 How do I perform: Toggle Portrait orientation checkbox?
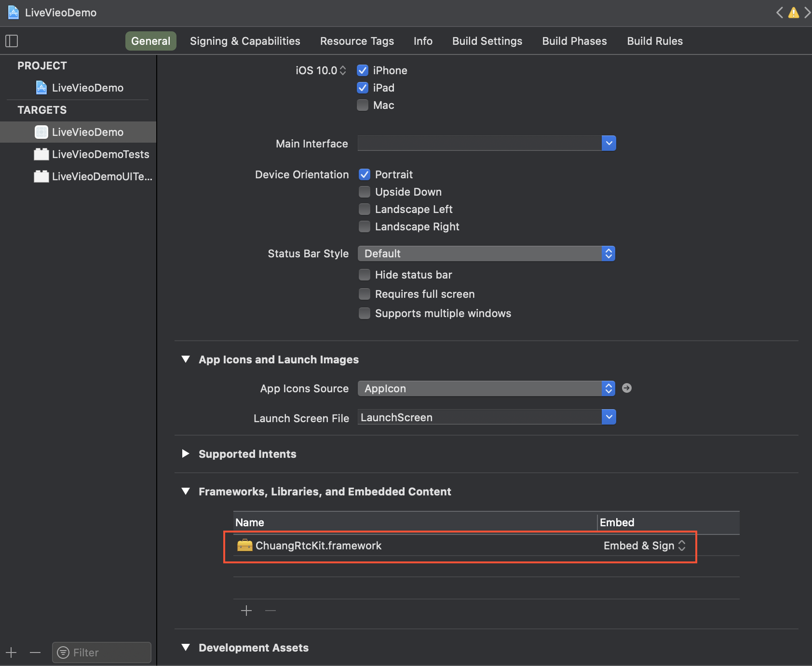pyautogui.click(x=365, y=174)
